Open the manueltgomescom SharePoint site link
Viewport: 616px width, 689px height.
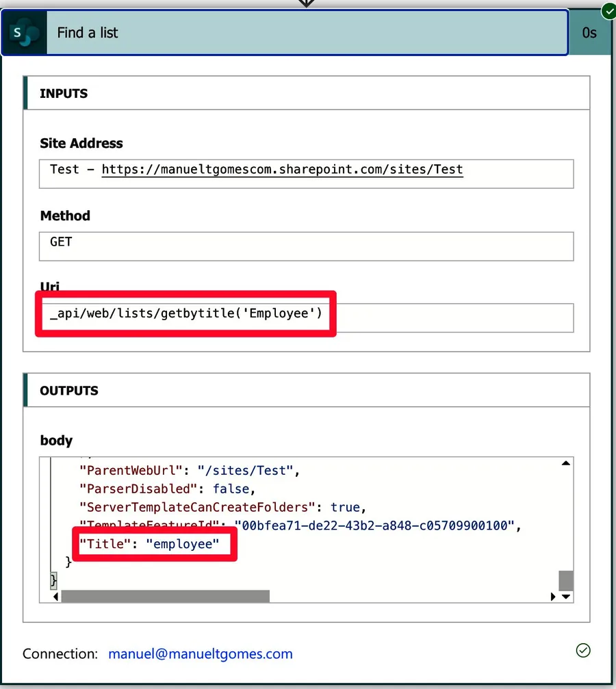(x=282, y=169)
